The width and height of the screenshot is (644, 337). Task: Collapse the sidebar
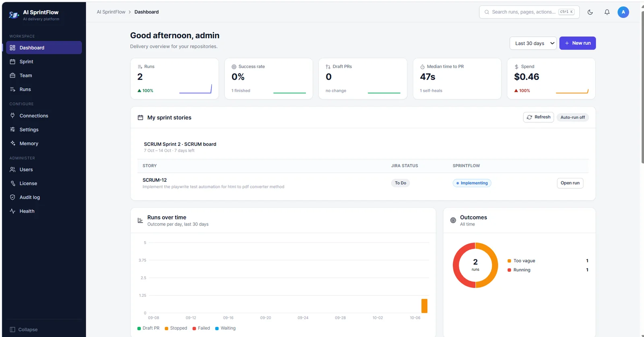click(24, 329)
